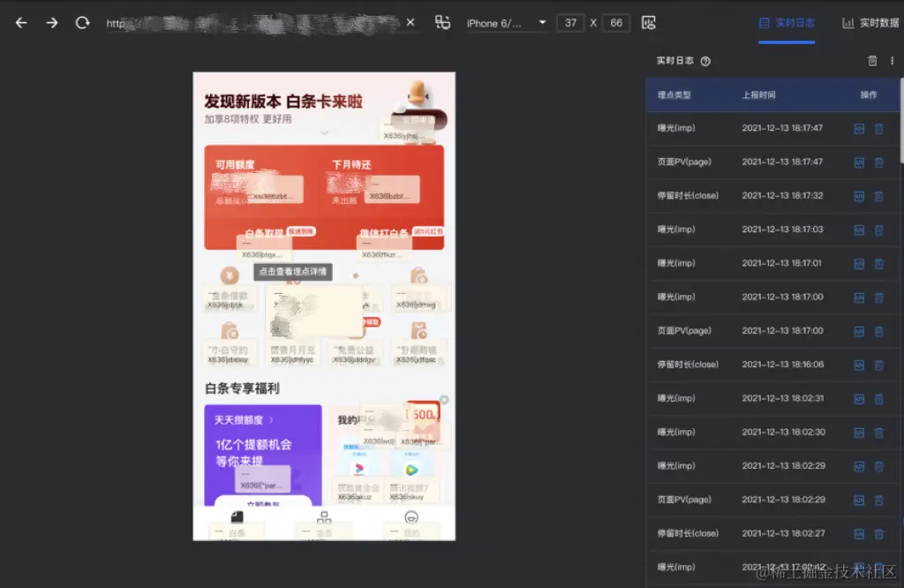Tap the 天天攒额度 link on purple card
This screenshot has height=588, width=904.
(244, 420)
